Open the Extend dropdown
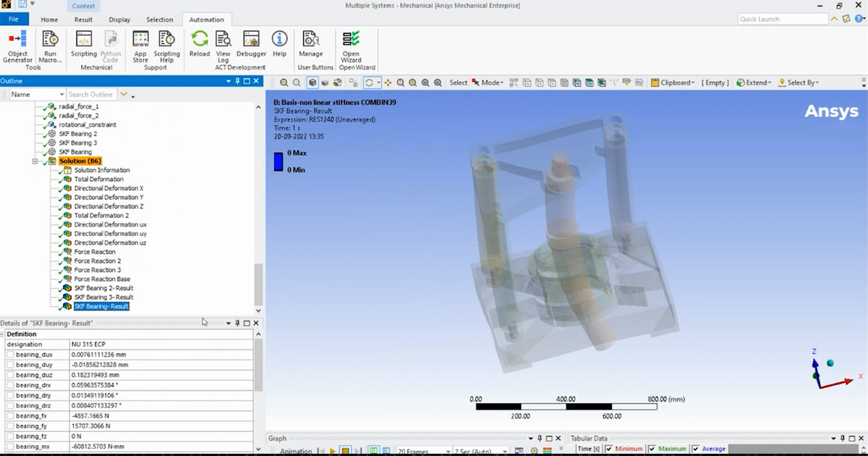 point(754,83)
